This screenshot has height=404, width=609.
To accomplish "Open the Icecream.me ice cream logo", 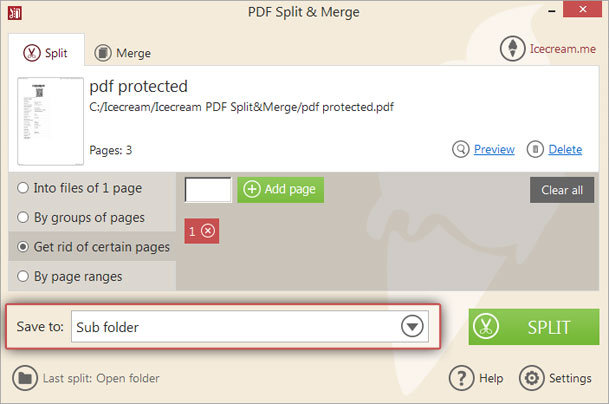I will pyautogui.click(x=513, y=49).
